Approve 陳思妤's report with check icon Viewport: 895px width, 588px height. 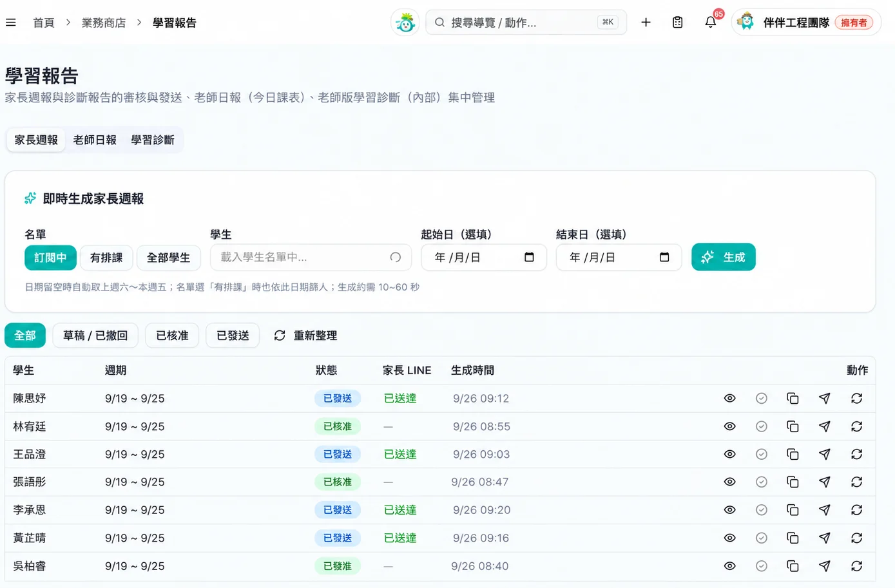tap(761, 399)
